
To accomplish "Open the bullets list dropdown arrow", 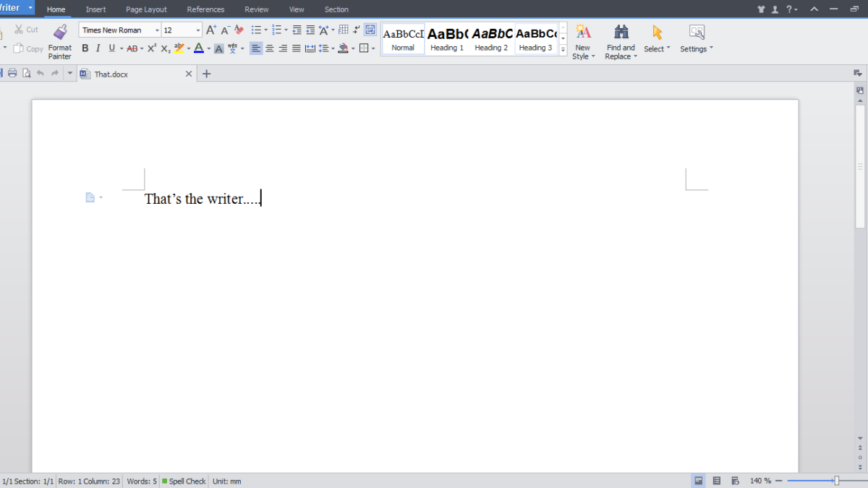I will pyautogui.click(x=265, y=30).
